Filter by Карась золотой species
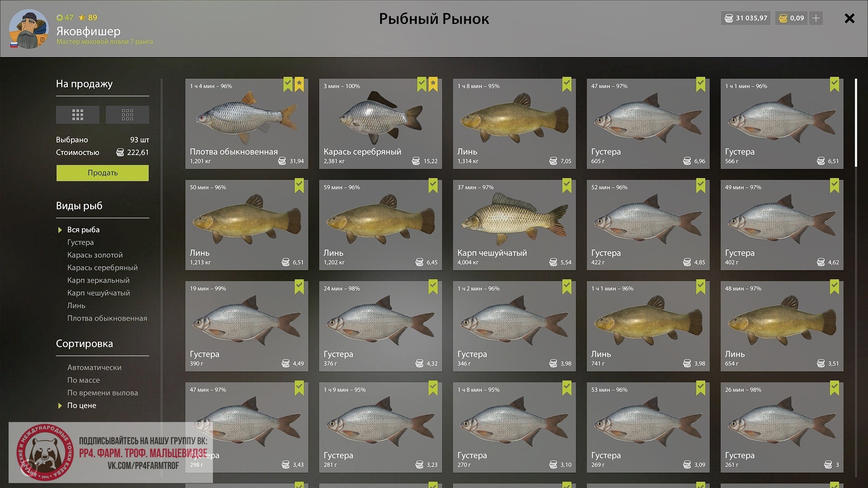The width and height of the screenshot is (868, 488). 95,255
